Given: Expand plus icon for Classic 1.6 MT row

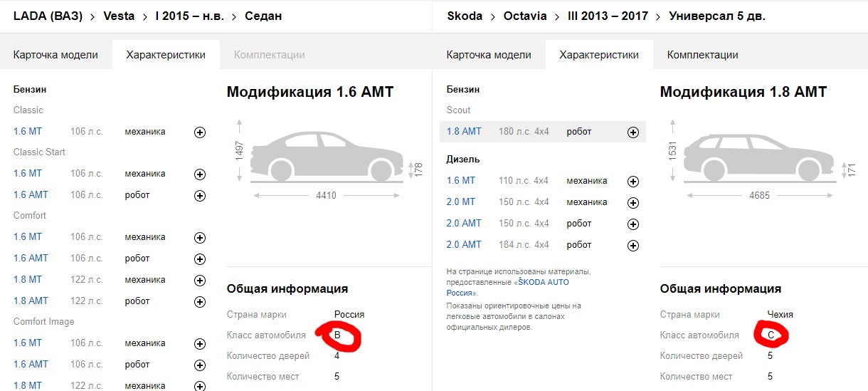Looking at the screenshot, I should [200, 132].
